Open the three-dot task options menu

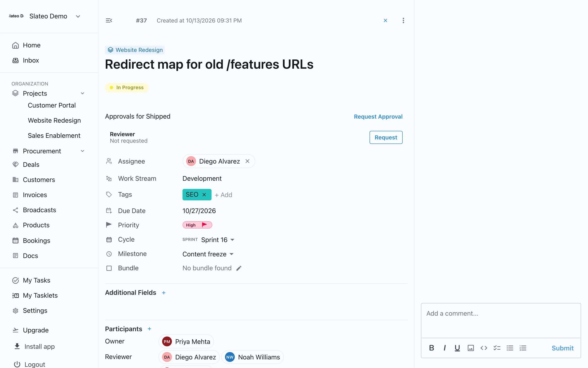[403, 20]
